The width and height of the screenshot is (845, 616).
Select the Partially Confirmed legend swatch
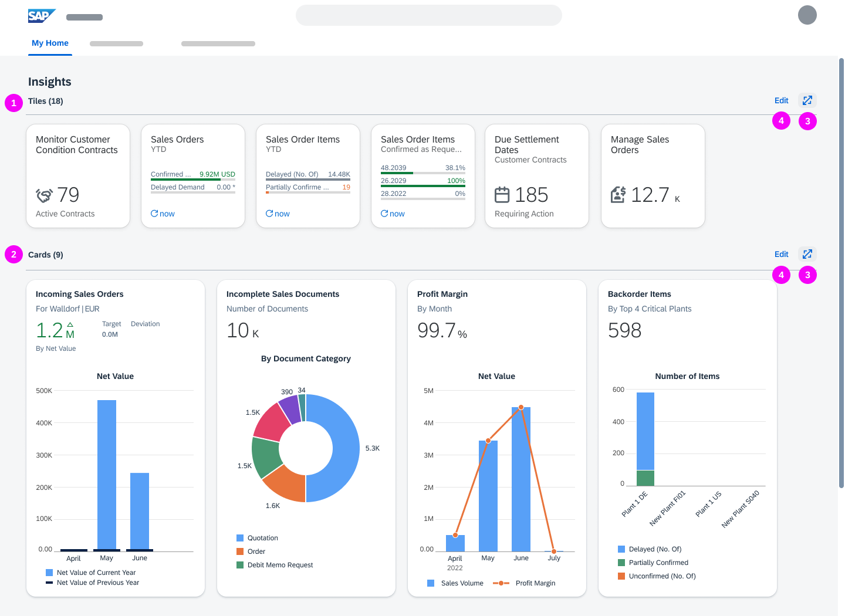(621, 563)
